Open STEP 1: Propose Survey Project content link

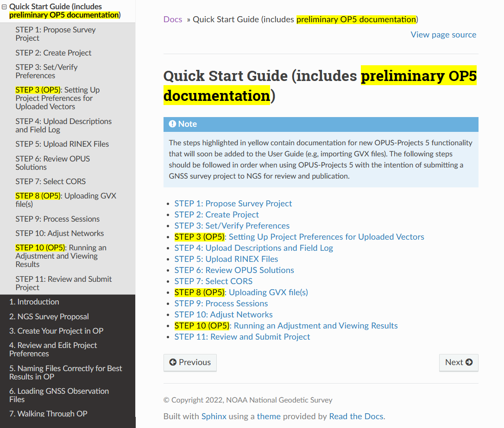233,204
